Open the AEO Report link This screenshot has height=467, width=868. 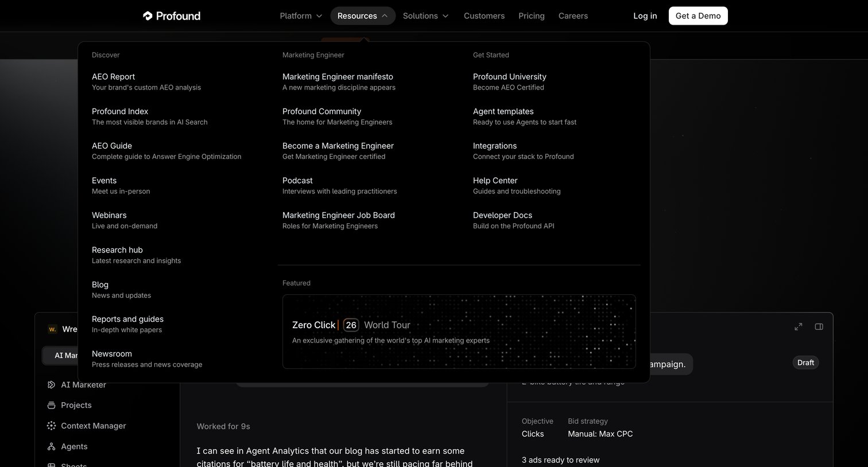(146, 81)
